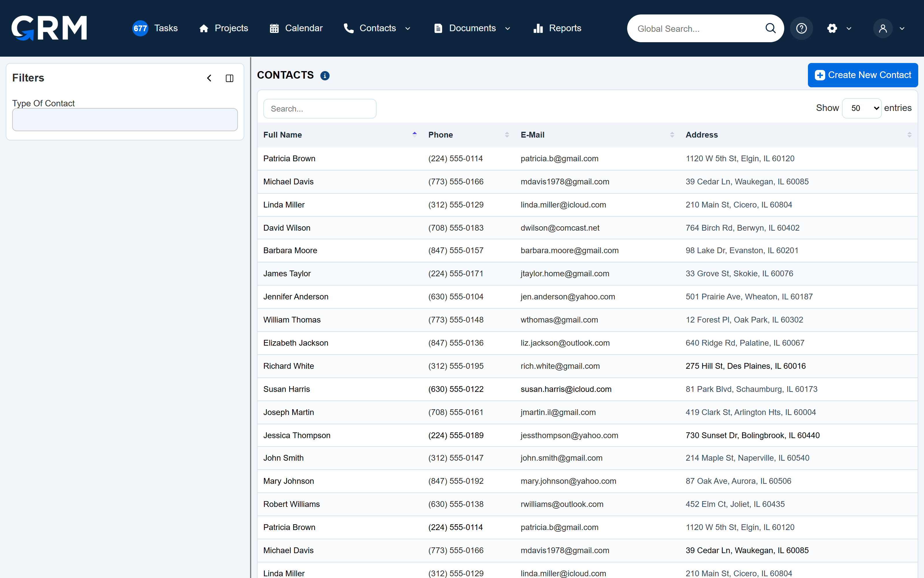The width and height of the screenshot is (924, 578).
Task: Sort by Full Name column arrow
Action: 414,135
